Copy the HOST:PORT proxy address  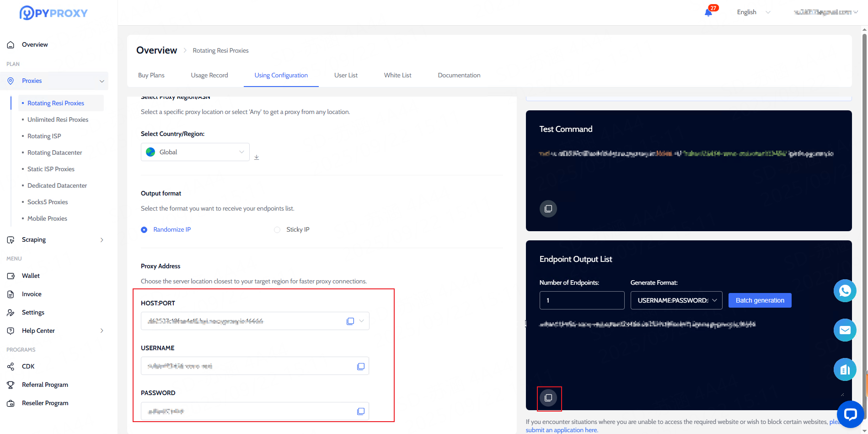(x=350, y=321)
